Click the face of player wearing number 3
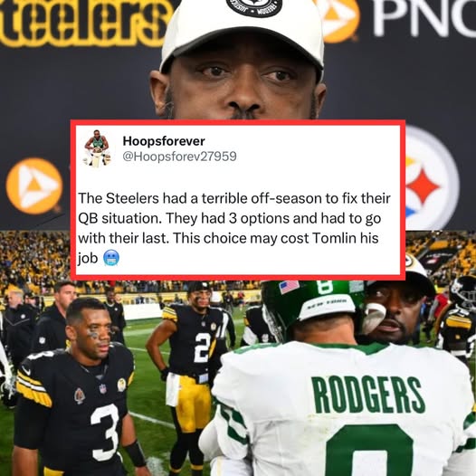Image resolution: width=476 pixels, height=476 pixels. click(94, 332)
